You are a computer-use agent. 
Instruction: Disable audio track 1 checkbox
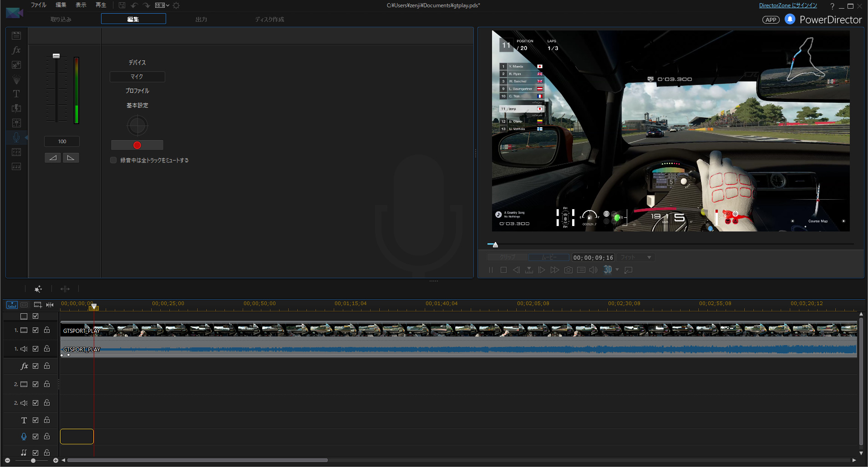tap(36, 349)
